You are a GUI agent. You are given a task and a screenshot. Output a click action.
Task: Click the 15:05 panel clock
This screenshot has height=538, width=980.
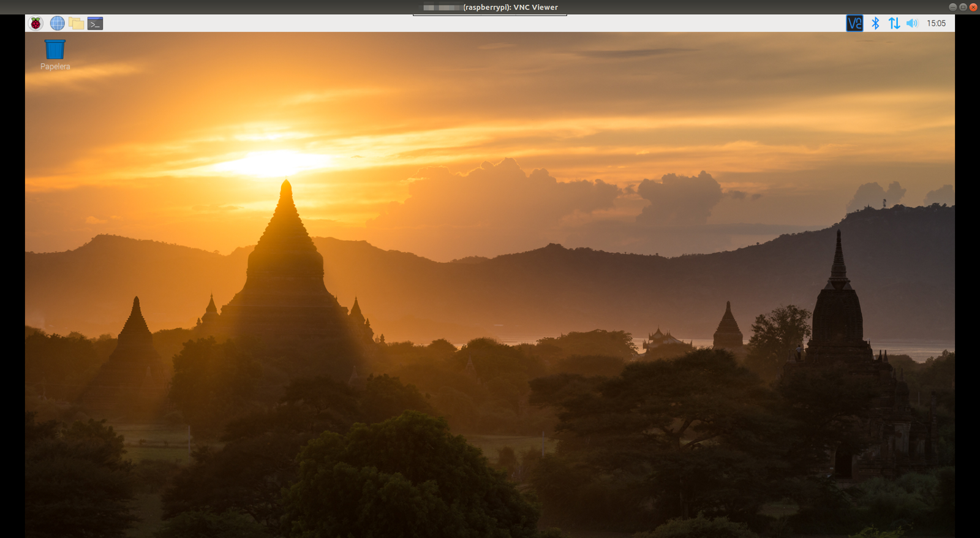pos(936,23)
